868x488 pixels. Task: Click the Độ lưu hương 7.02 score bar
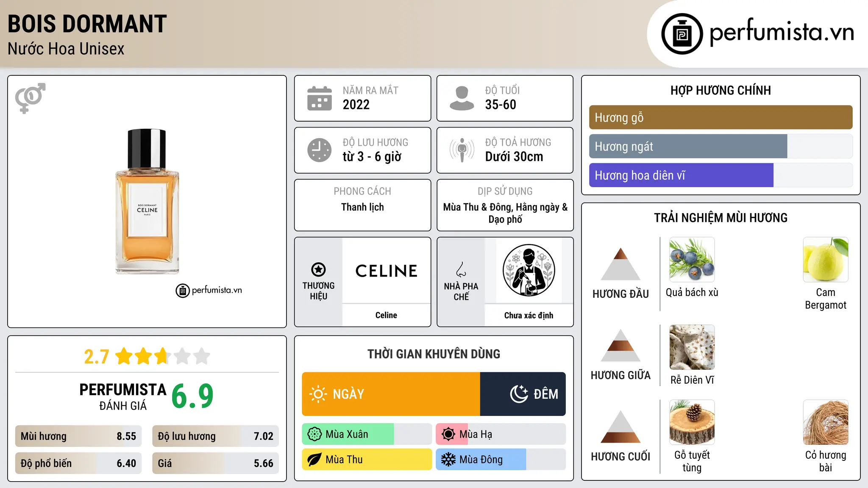click(x=215, y=436)
